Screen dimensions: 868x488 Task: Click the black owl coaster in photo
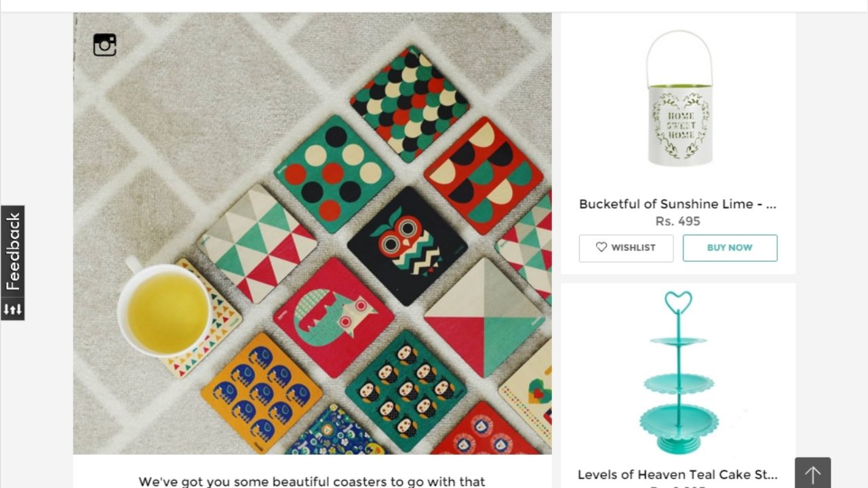point(407,246)
